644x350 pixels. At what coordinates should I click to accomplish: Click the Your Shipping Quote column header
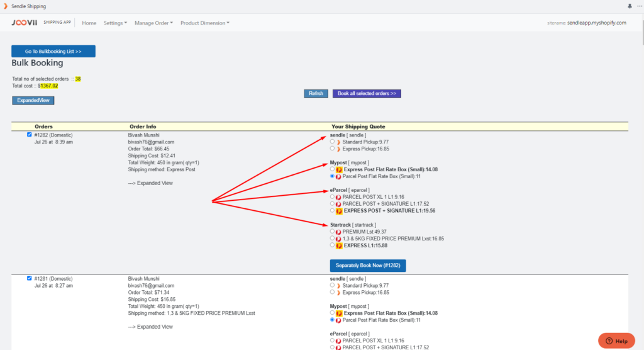click(x=358, y=127)
